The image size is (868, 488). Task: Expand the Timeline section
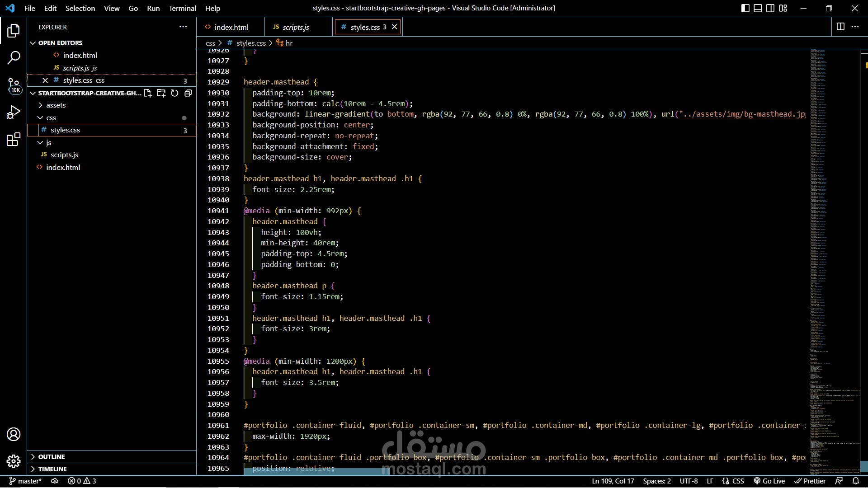point(112,469)
